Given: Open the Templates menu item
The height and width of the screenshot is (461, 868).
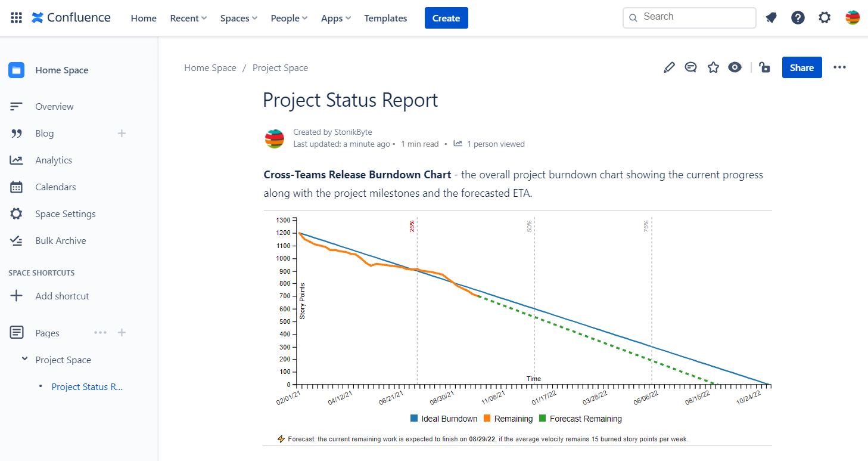Looking at the screenshot, I should (x=385, y=18).
